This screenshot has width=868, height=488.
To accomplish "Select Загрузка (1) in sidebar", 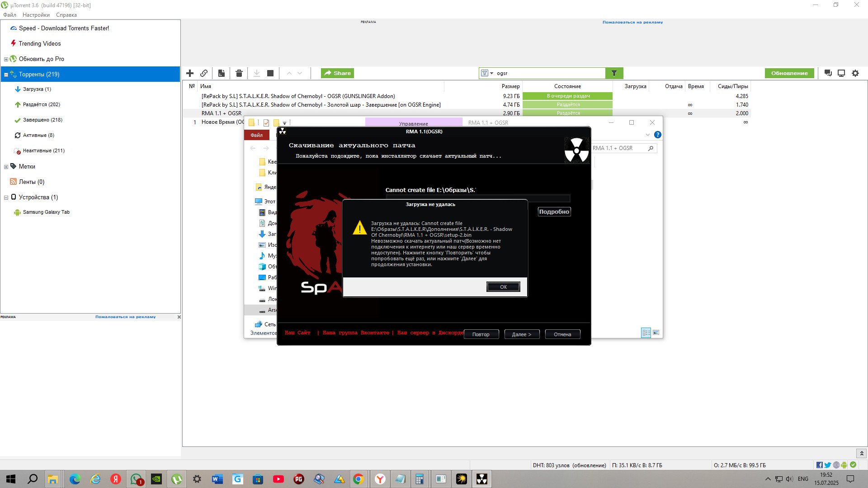I will 37,89.
